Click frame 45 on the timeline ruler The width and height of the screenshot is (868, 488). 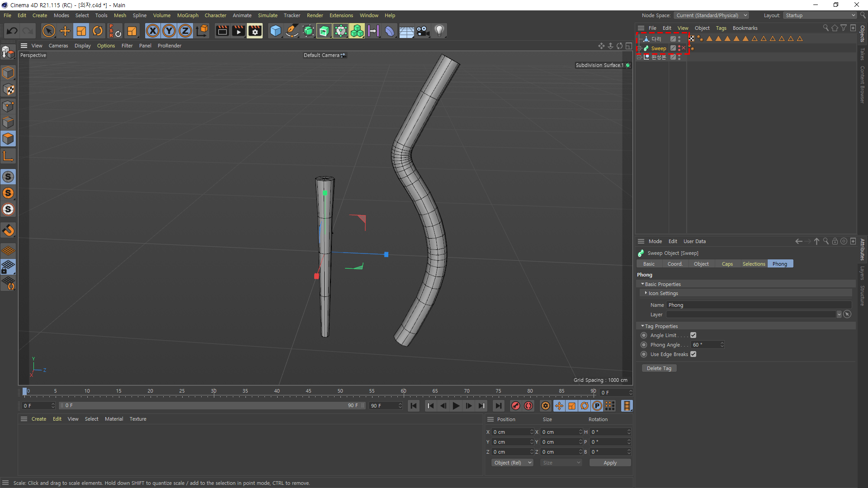(x=308, y=391)
